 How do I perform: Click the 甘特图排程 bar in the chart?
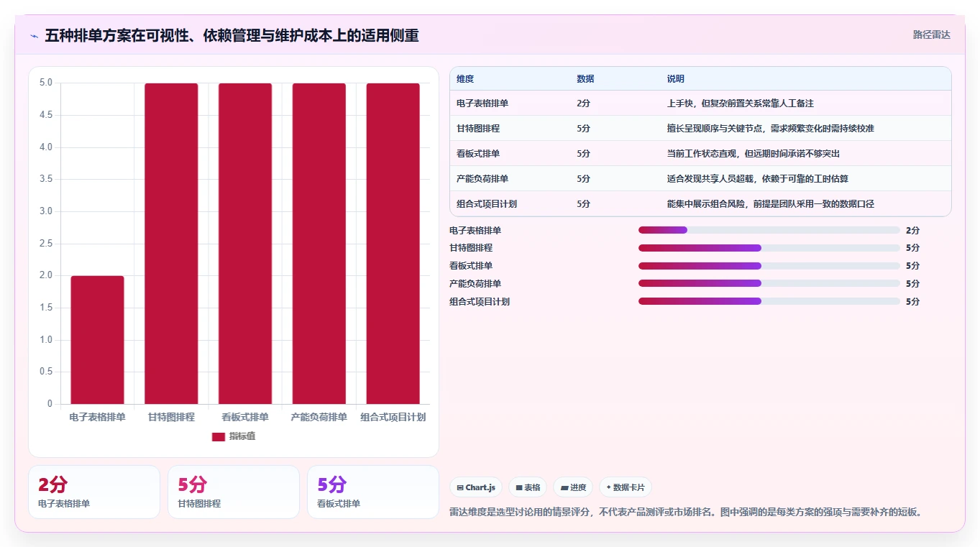[x=171, y=244]
